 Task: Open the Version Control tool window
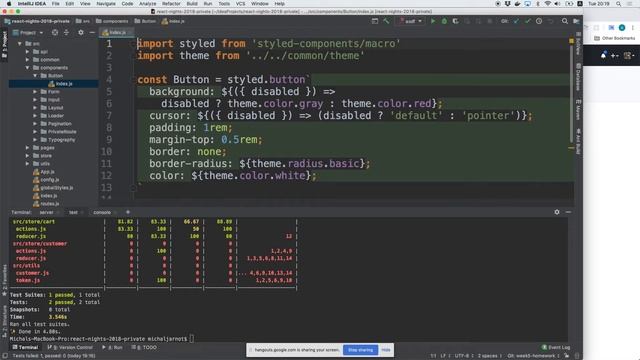[70, 347]
